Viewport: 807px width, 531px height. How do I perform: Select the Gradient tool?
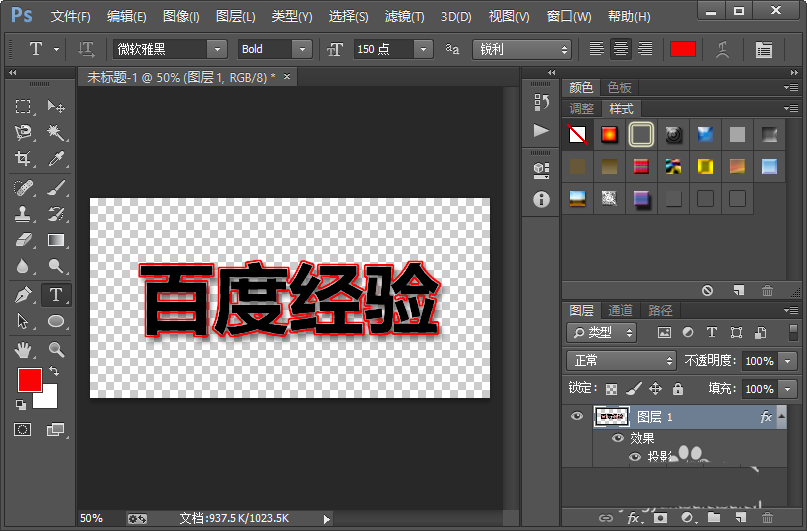[x=56, y=240]
